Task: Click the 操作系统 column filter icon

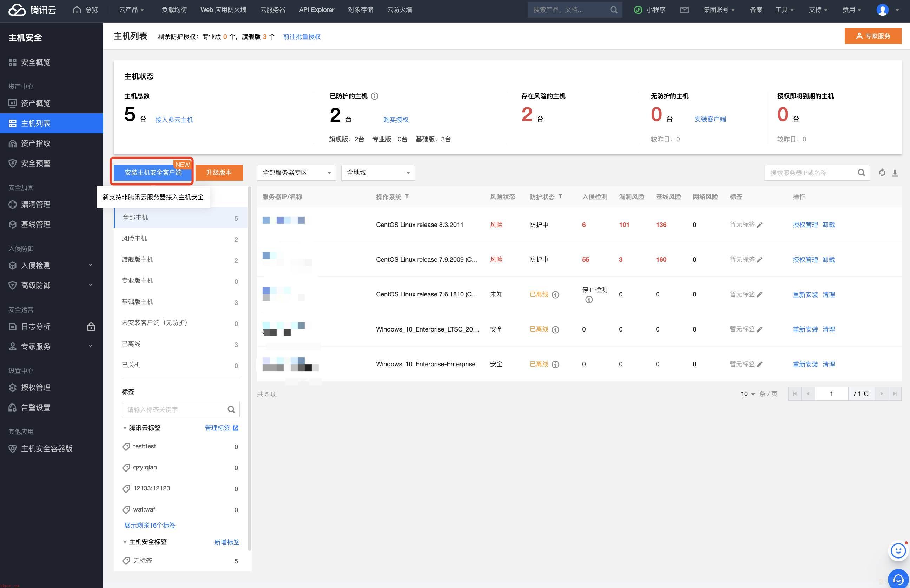Action: point(407,196)
